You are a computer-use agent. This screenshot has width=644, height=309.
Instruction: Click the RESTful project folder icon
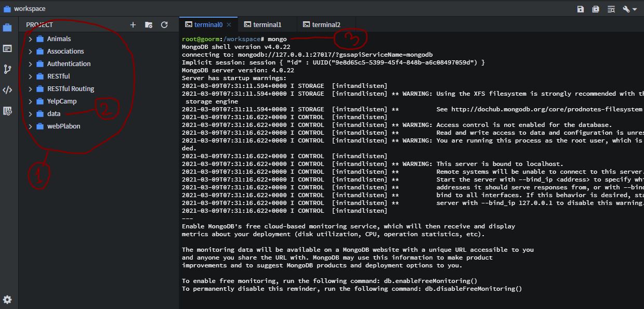point(40,76)
